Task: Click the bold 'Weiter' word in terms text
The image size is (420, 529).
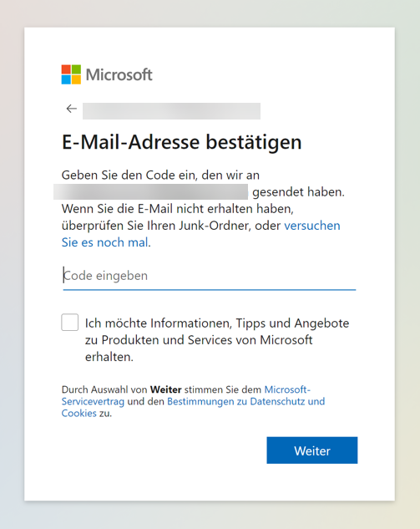Action: 166,389
